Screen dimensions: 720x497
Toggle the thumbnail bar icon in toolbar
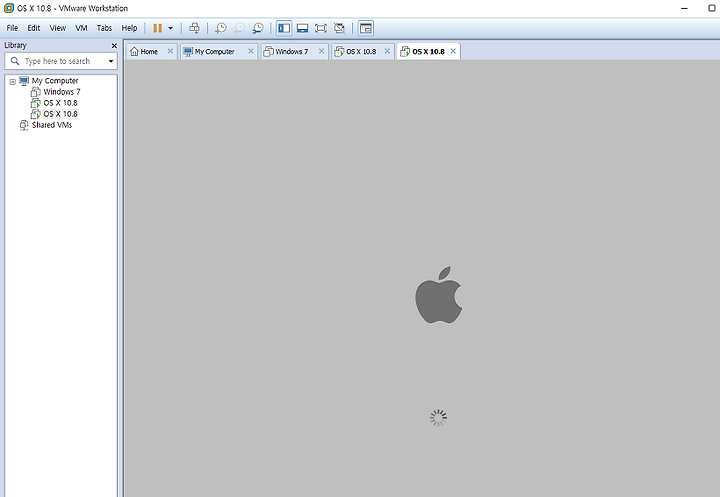[302, 28]
